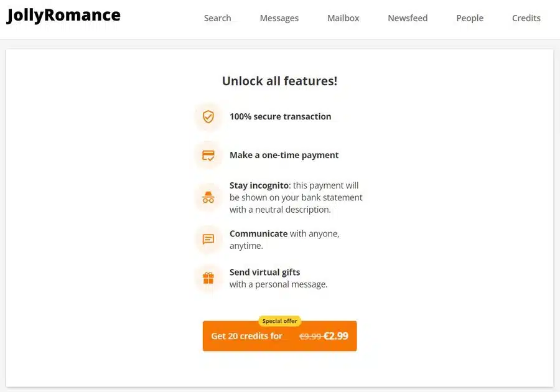Click the €2.99 discounted price
The width and height of the screenshot is (560, 392).
tap(336, 336)
